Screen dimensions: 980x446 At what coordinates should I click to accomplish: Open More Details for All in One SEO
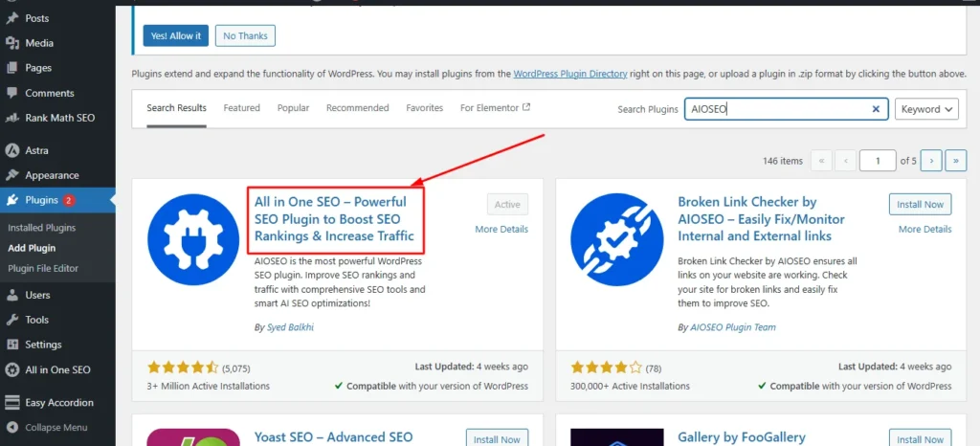(x=501, y=230)
